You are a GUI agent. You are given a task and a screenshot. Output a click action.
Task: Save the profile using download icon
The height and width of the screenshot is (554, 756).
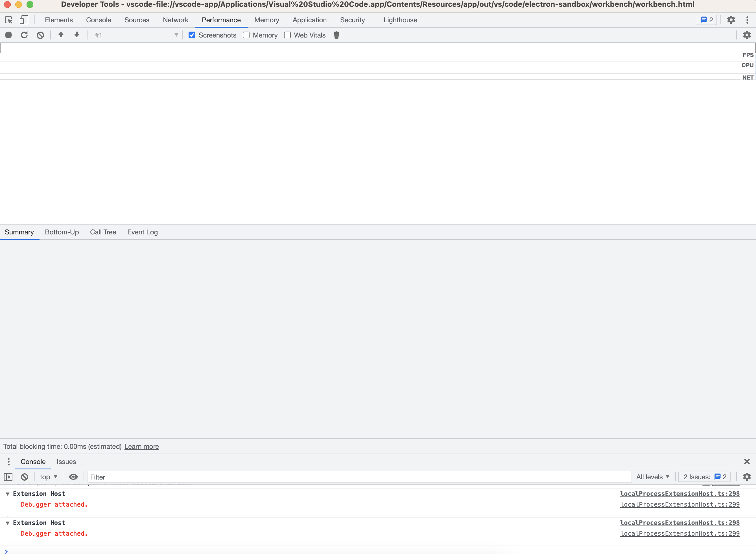point(77,35)
